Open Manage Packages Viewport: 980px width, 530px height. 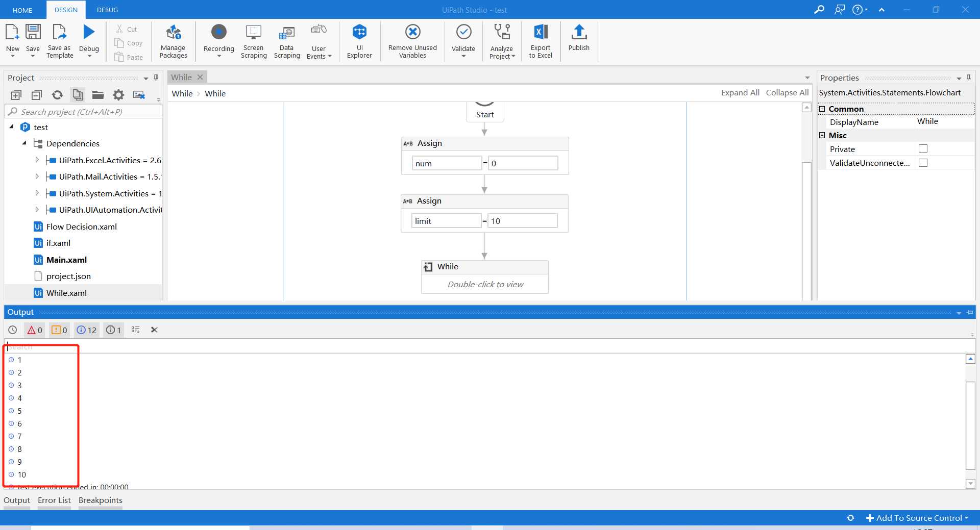point(173,41)
